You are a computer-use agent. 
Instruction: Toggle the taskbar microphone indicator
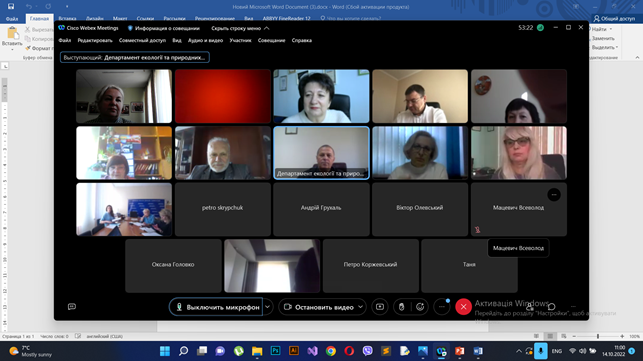(540, 351)
